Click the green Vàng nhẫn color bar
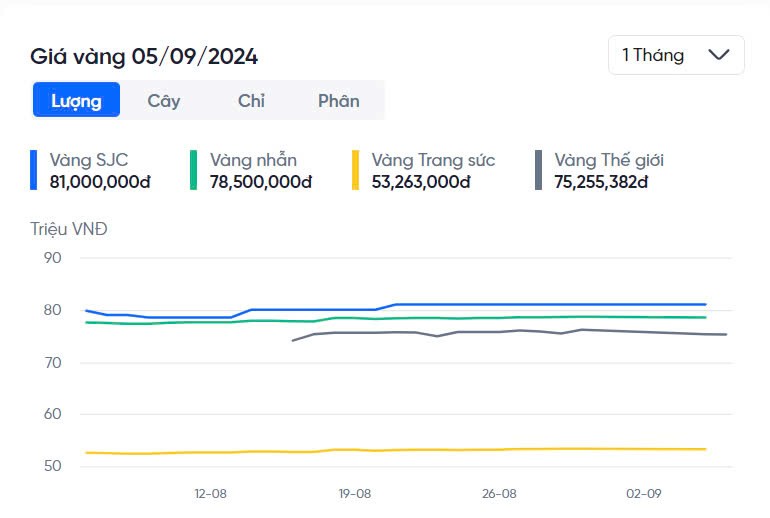 click(x=194, y=170)
